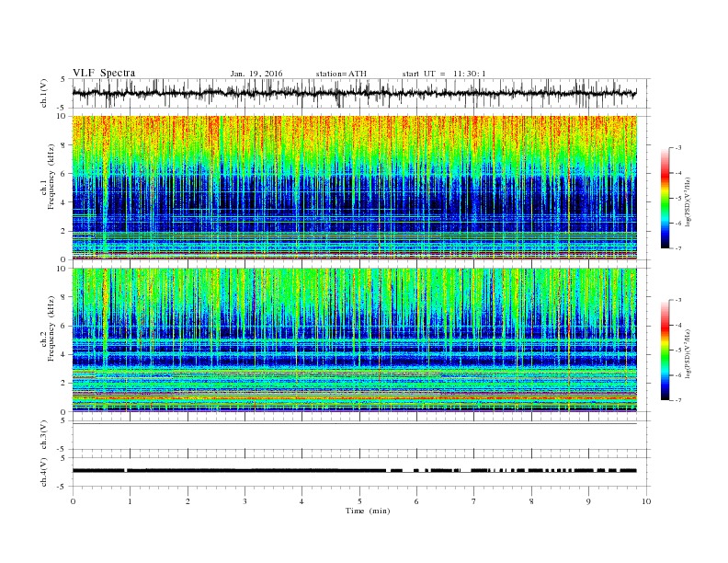The width and height of the screenshot is (728, 563).
Task: Click the "-3" tick on ch.1 color bar
Action: (677, 148)
